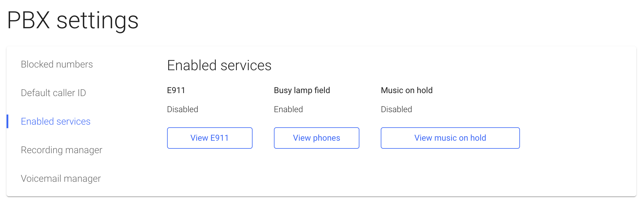The height and width of the screenshot is (210, 644).
Task: Click the E911 service label
Action: pos(176,90)
